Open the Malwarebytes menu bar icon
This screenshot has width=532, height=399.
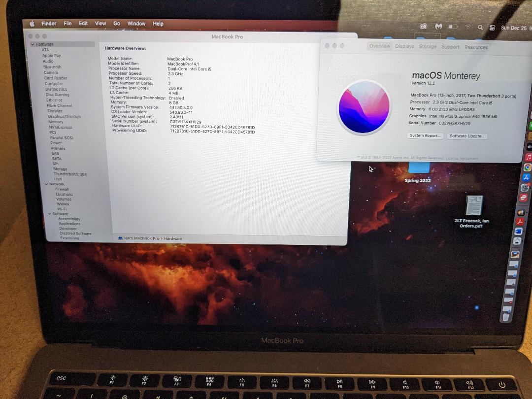pos(439,26)
